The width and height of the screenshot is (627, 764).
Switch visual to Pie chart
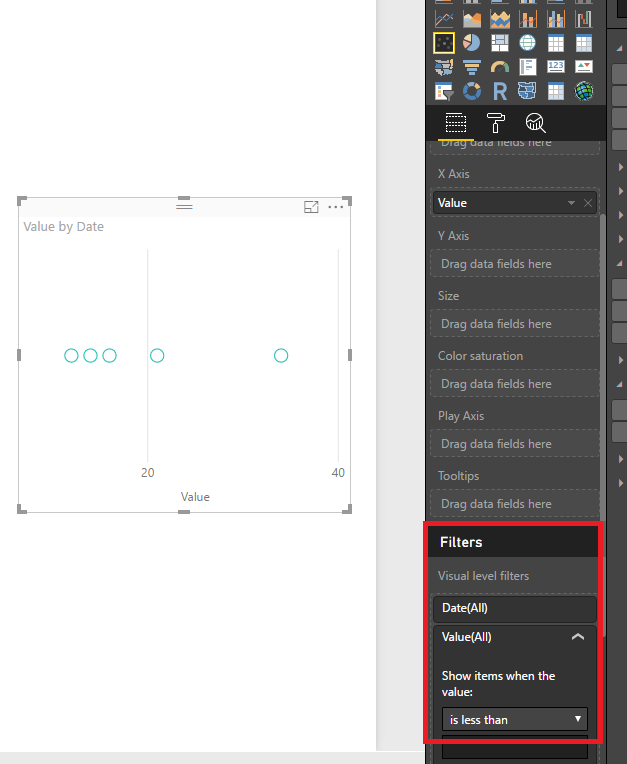pos(472,43)
